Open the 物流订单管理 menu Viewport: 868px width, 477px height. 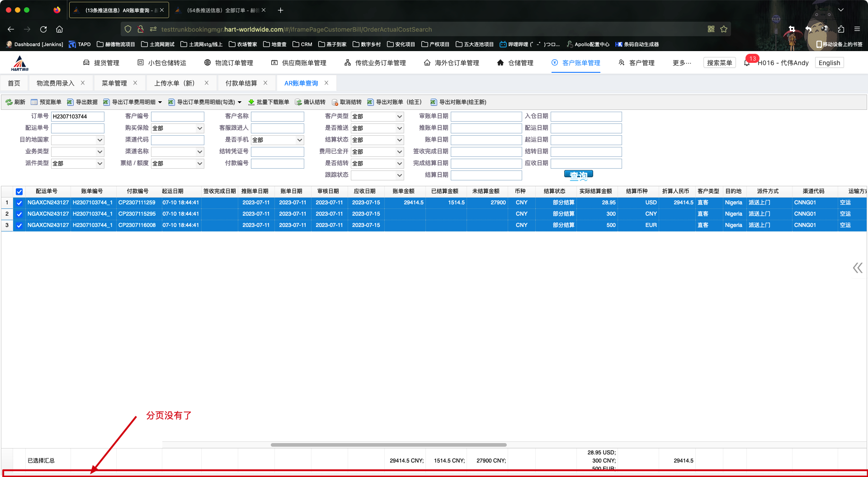pyautogui.click(x=229, y=63)
